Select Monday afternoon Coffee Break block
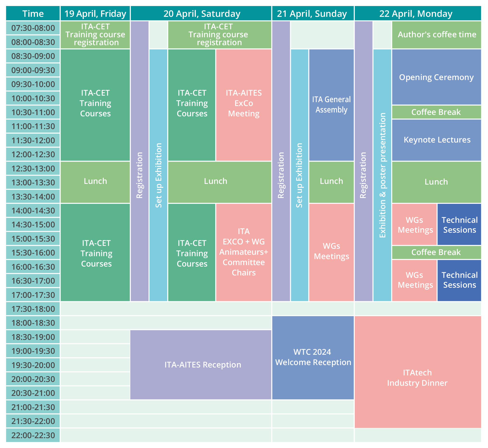This screenshot has height=448, width=488. click(436, 253)
